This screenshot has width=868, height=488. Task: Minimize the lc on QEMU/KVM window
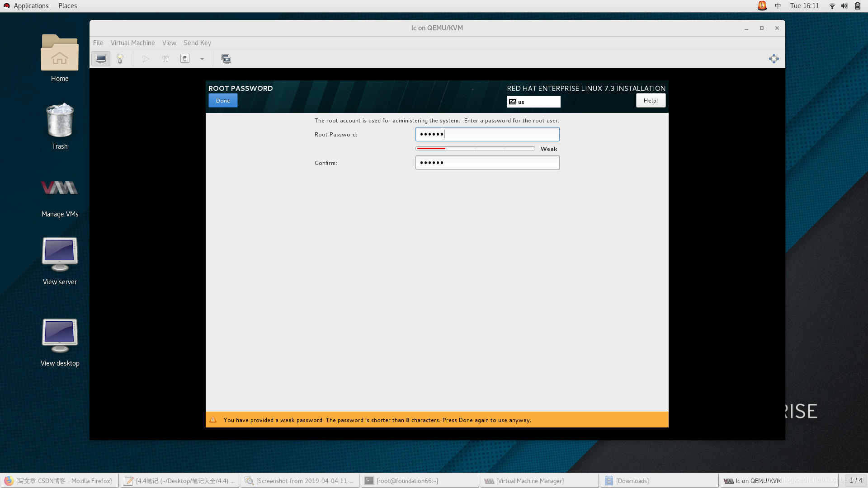pyautogui.click(x=746, y=28)
